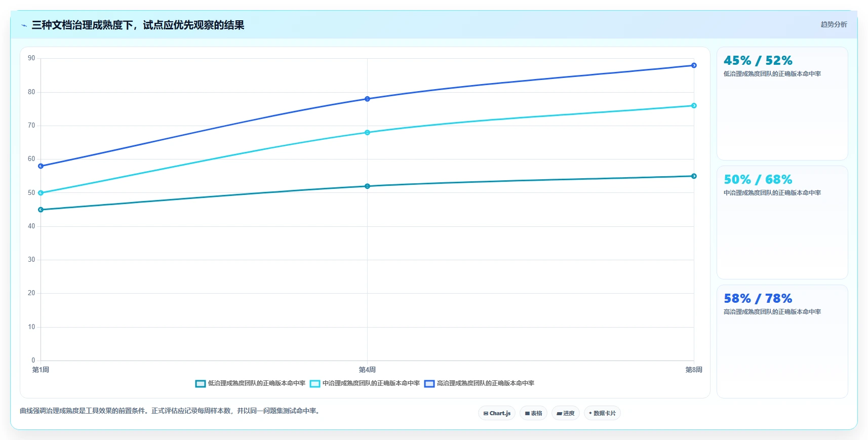Toggle the 低治理成熟度团队 legend swatch
The image size is (868, 440).
201,384
